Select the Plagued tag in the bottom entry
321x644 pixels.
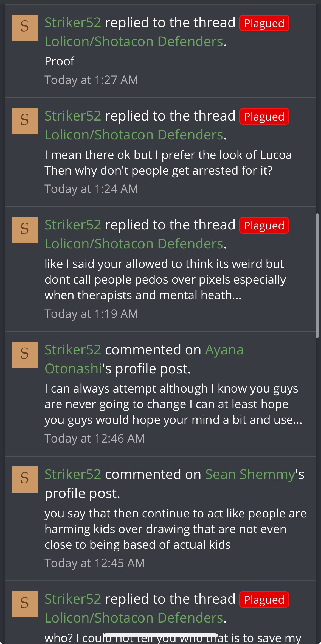pos(264,600)
